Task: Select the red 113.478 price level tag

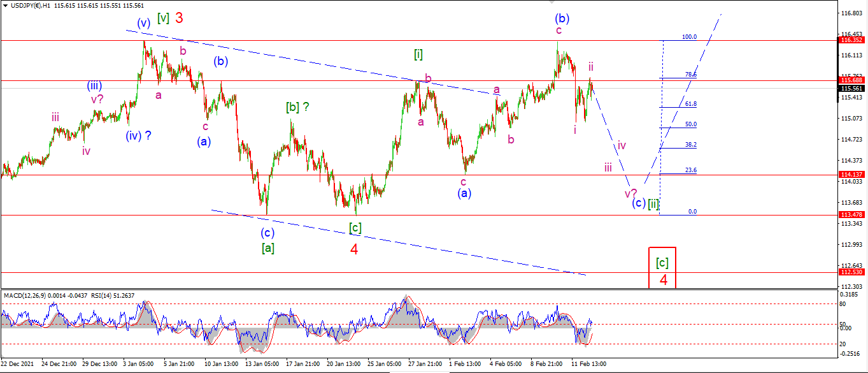Action: point(851,215)
